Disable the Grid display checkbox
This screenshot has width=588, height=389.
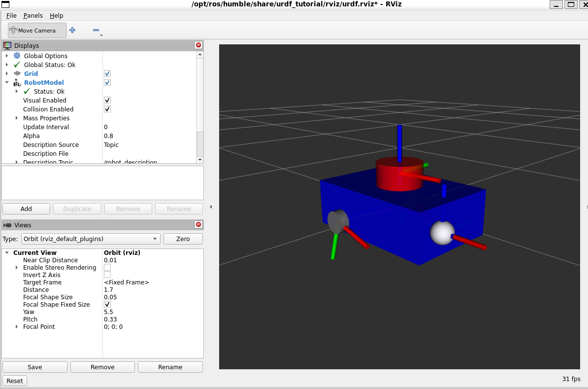pyautogui.click(x=107, y=74)
